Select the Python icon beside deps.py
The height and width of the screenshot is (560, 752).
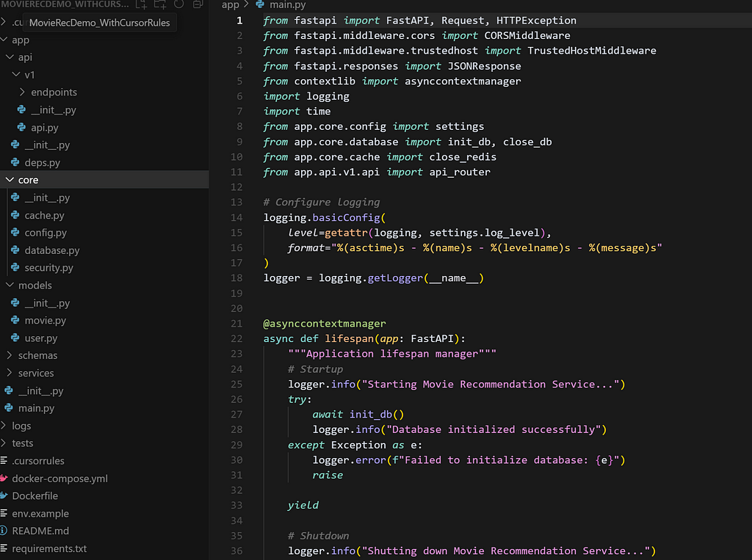(x=15, y=162)
